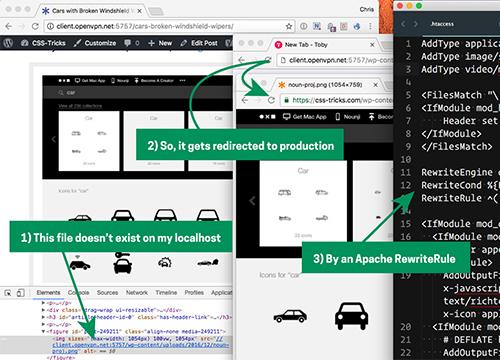This screenshot has height=360, width=500.
Task: Open Chrome's three-dot menu in main window
Action: click(x=370, y=26)
